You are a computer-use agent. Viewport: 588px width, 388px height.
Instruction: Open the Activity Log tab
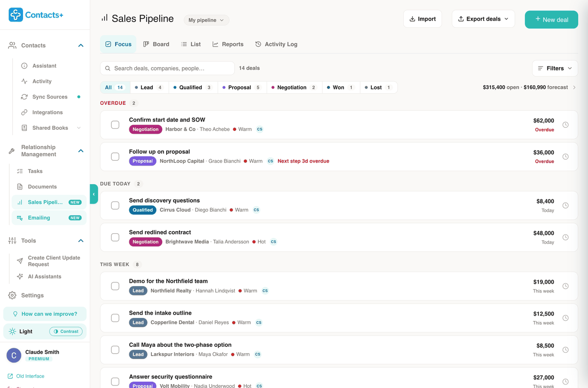click(276, 44)
